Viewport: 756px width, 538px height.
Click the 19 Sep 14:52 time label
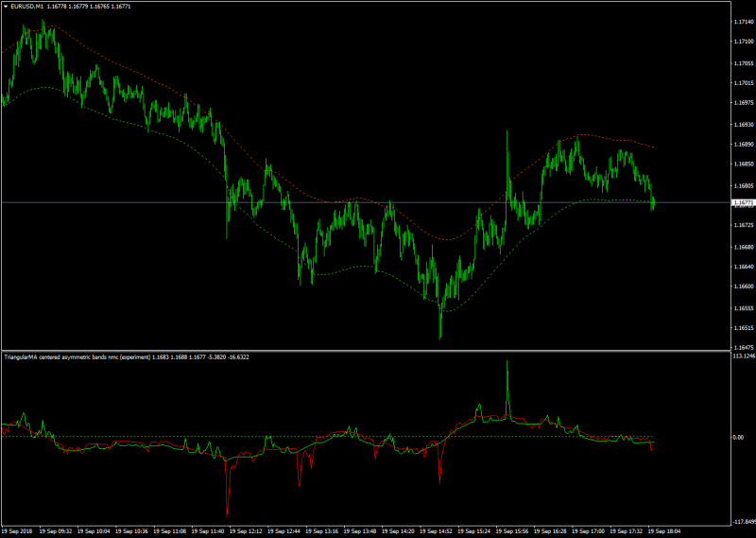pyautogui.click(x=436, y=531)
